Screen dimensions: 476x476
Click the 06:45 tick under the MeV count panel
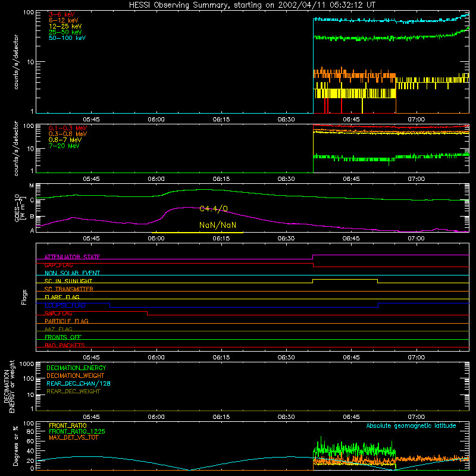click(x=351, y=179)
